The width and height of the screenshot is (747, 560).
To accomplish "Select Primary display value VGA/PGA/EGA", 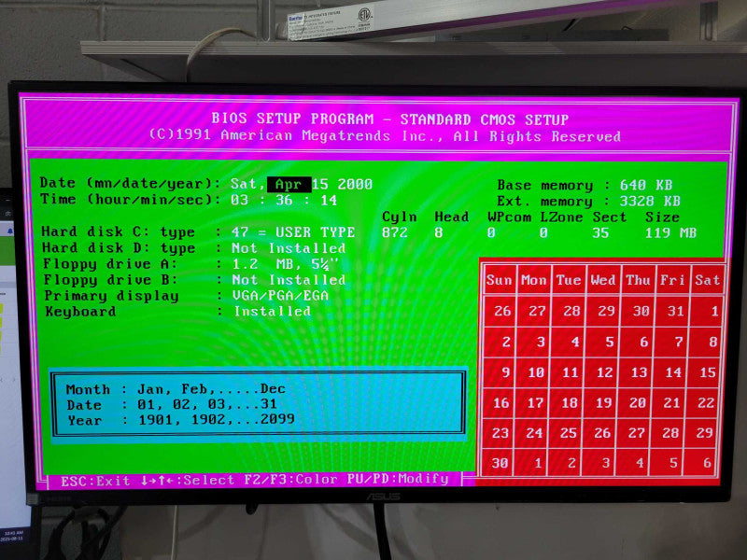I will click(x=281, y=296).
